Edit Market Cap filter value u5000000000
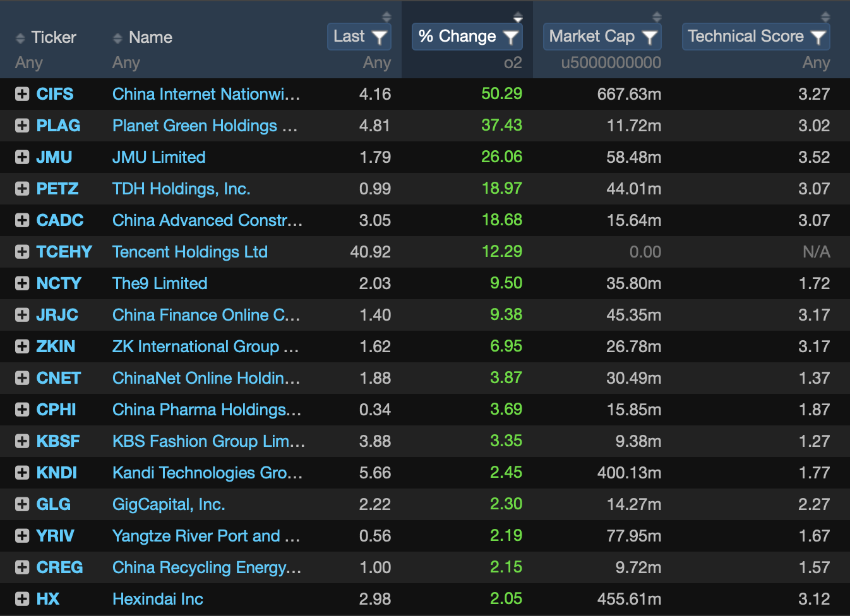The image size is (850, 616). pos(611,63)
